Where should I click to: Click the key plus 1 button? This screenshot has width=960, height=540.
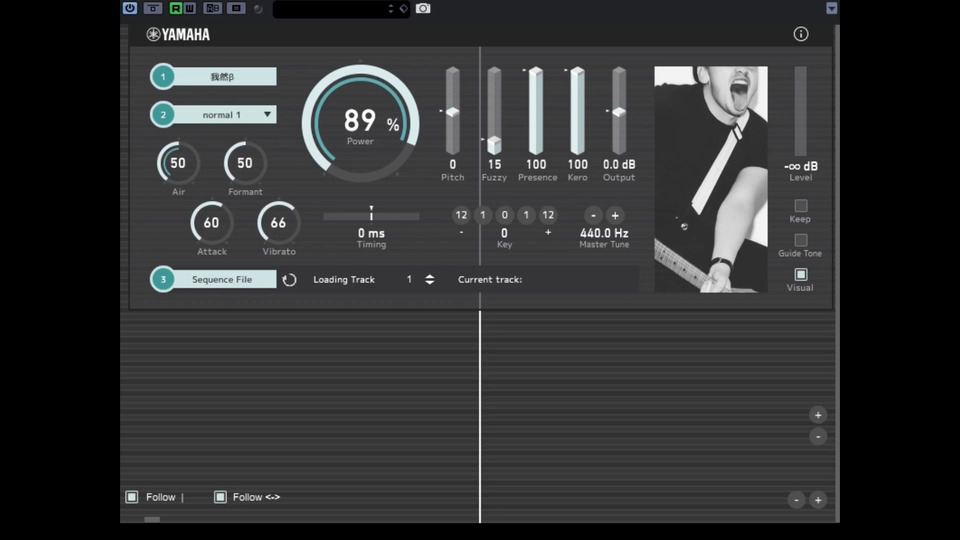click(526, 215)
